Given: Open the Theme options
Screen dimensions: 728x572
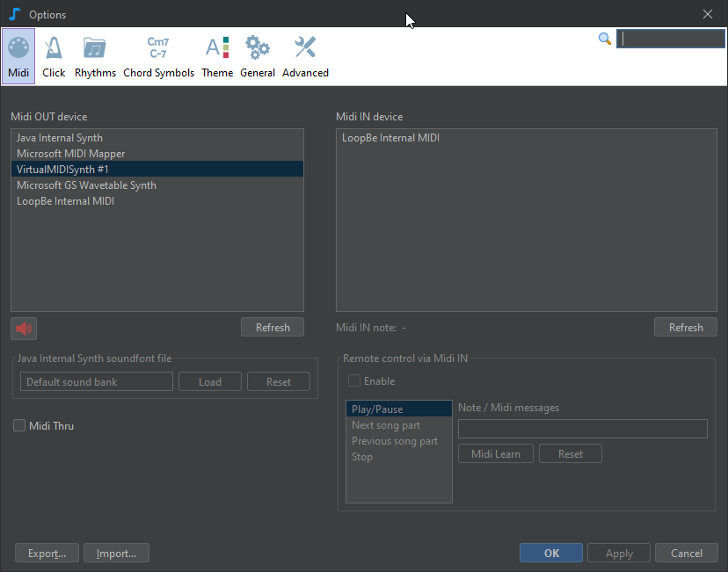Looking at the screenshot, I should (x=217, y=56).
